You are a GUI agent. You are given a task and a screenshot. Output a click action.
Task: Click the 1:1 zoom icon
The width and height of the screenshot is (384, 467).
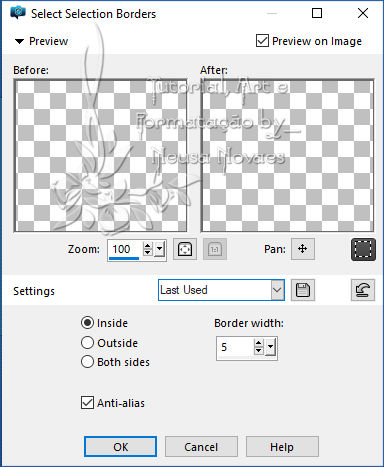coord(215,249)
